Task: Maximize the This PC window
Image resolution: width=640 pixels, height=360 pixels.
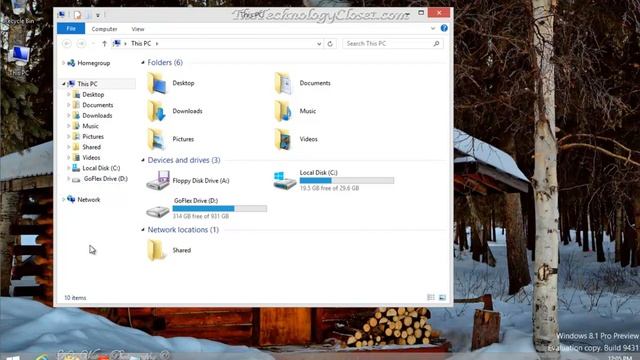Action: pyautogui.click(x=421, y=13)
